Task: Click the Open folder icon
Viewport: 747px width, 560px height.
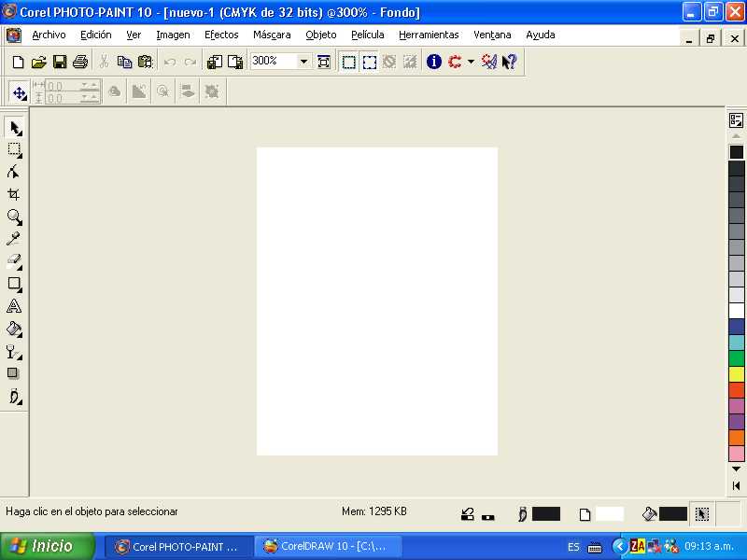Action: click(x=38, y=62)
